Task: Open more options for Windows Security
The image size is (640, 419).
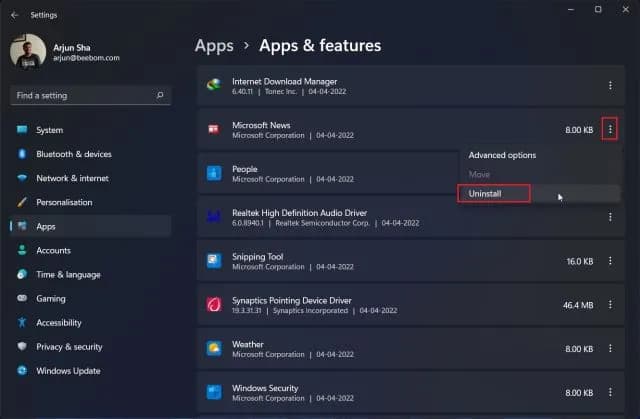Action: tap(610, 391)
